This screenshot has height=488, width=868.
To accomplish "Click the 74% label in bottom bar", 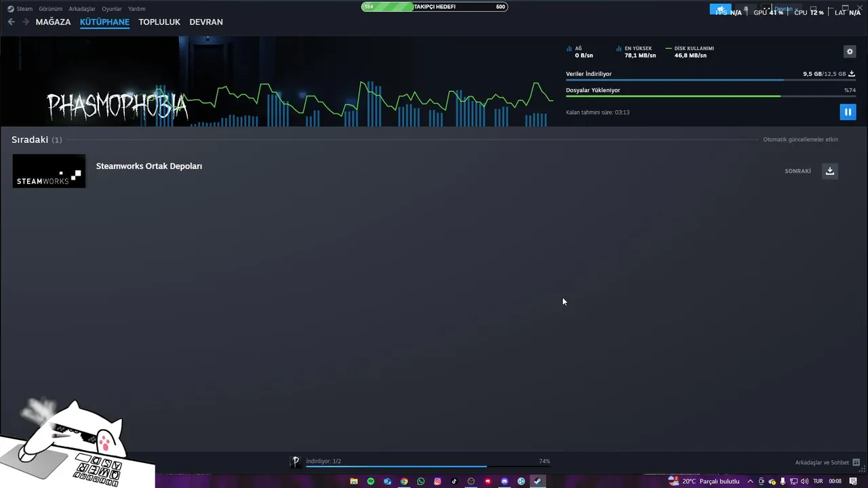I will 545,461.
